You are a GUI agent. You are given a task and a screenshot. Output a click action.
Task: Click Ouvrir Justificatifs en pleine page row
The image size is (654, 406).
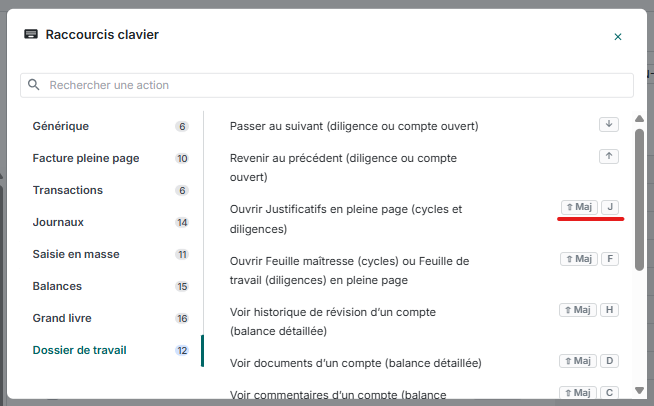[346, 218]
